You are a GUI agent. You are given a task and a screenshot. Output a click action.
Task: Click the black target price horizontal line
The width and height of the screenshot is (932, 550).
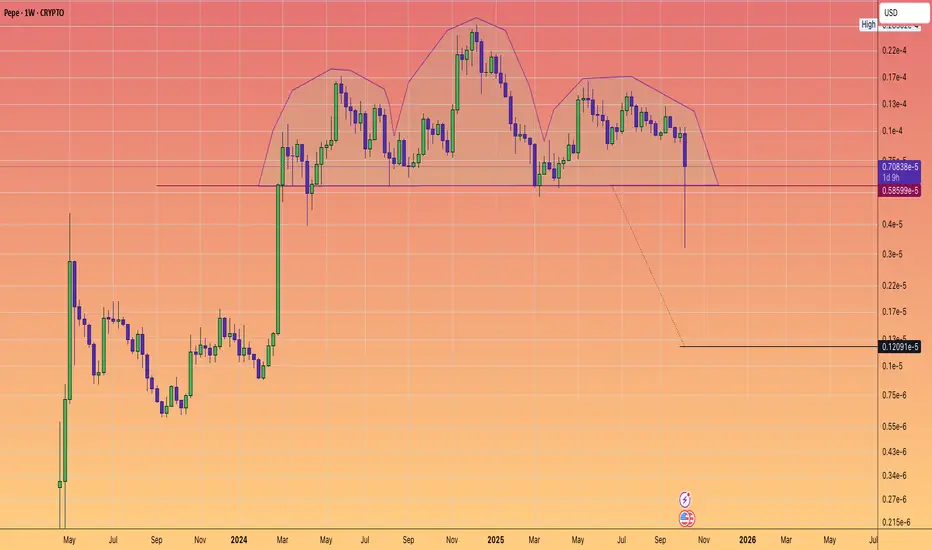point(780,346)
